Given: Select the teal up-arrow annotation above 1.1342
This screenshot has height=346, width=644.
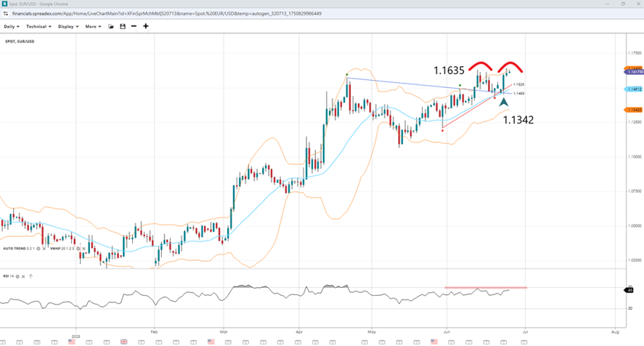Looking at the screenshot, I should tap(503, 102).
